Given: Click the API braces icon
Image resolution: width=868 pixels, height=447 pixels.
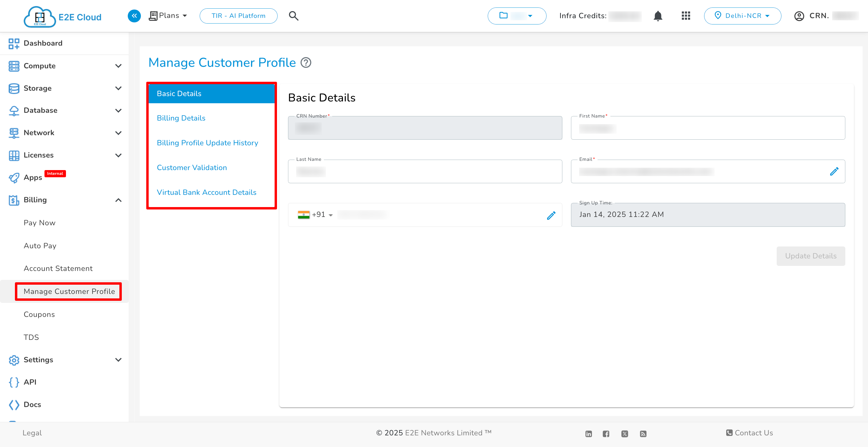Looking at the screenshot, I should (x=14, y=382).
